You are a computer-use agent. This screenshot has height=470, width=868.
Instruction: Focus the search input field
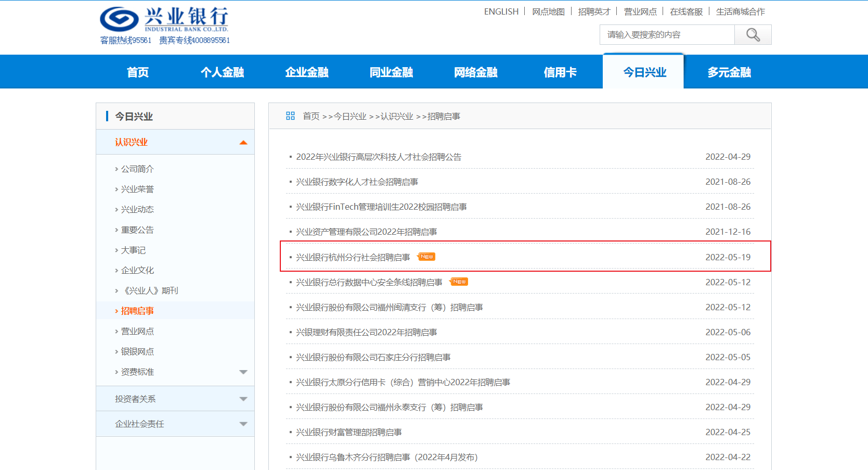pyautogui.click(x=667, y=35)
